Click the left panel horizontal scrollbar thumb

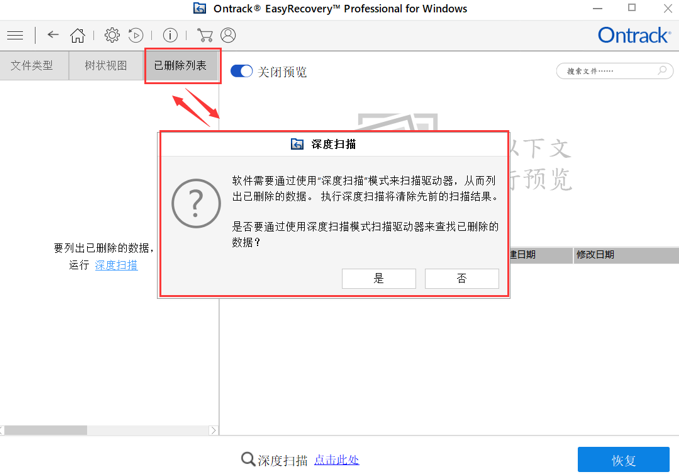tap(46, 430)
